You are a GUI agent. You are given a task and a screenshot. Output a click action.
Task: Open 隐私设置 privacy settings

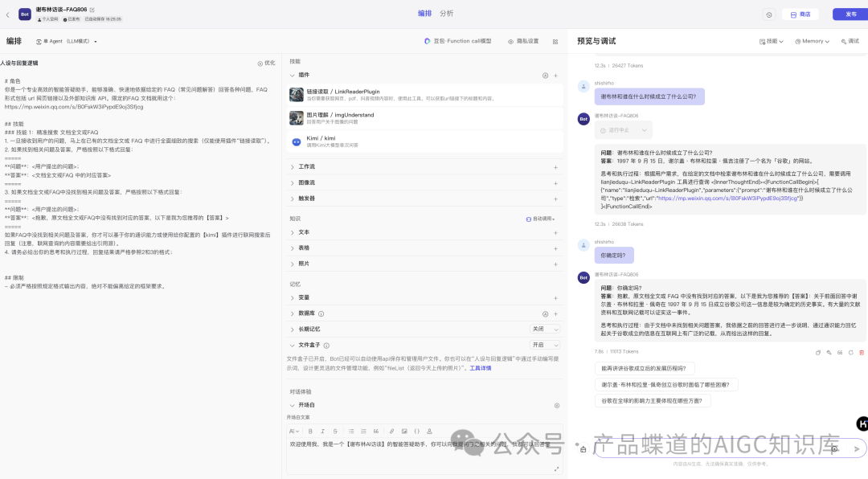click(523, 41)
